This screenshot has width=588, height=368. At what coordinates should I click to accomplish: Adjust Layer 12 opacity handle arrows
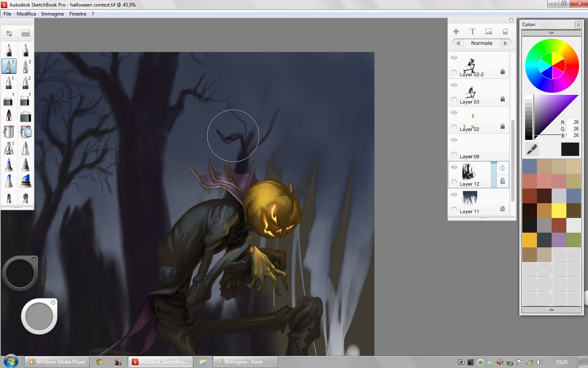tap(503, 168)
